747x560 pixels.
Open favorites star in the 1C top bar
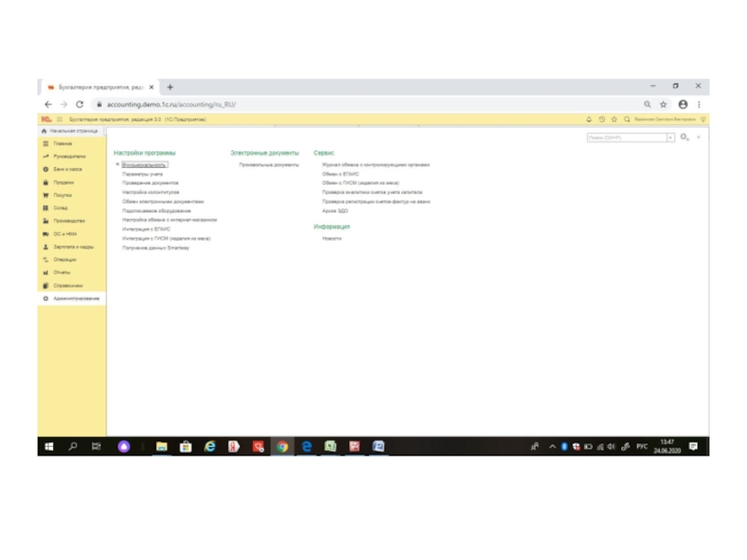tap(613, 119)
